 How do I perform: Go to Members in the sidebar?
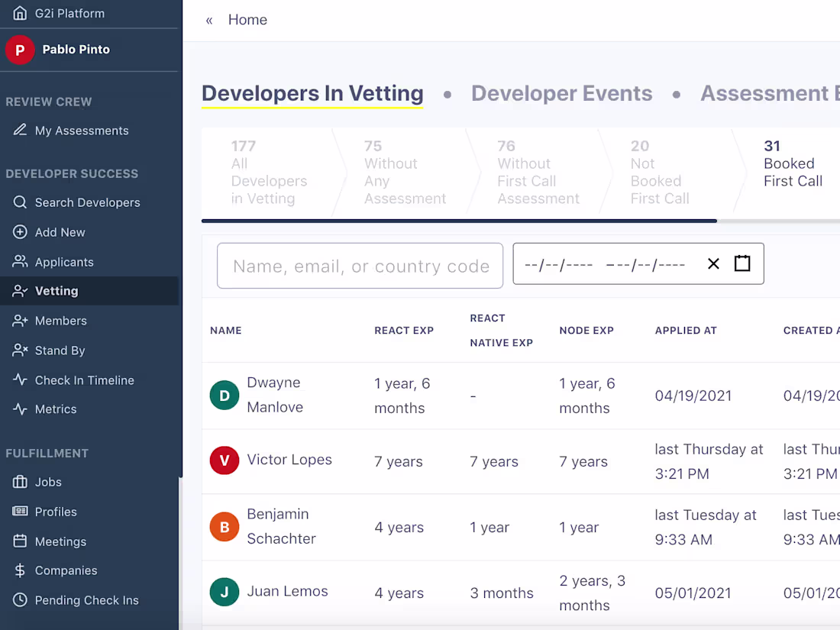point(60,321)
